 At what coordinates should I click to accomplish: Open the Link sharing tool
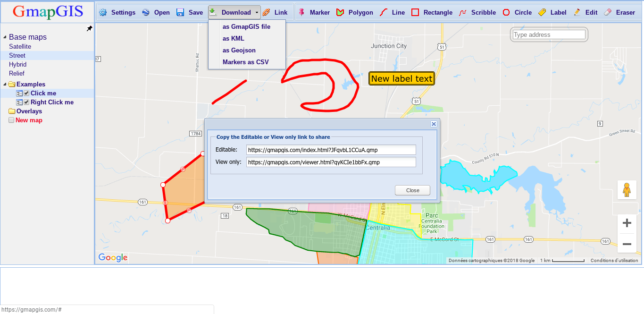coord(275,13)
